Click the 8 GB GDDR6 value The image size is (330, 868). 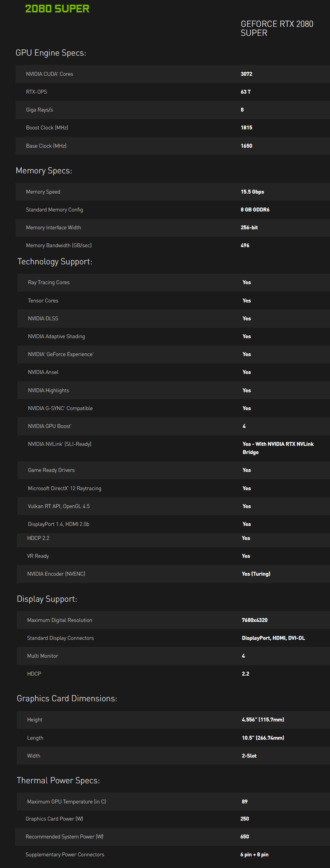click(255, 210)
